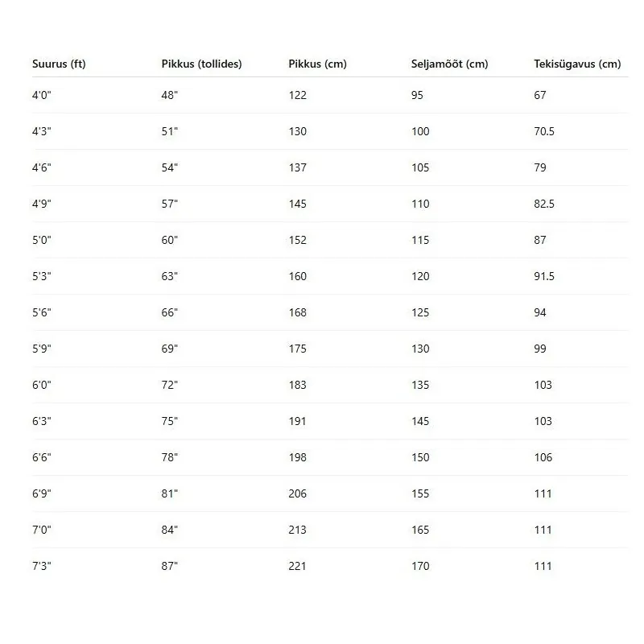Click the "Pikkus (tollides)" column header
The width and height of the screenshot is (644, 644).
[201, 64]
